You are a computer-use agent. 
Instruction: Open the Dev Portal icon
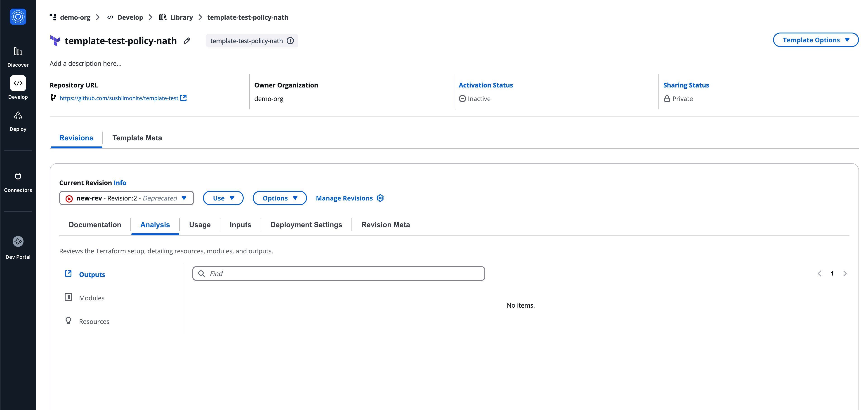click(x=18, y=242)
